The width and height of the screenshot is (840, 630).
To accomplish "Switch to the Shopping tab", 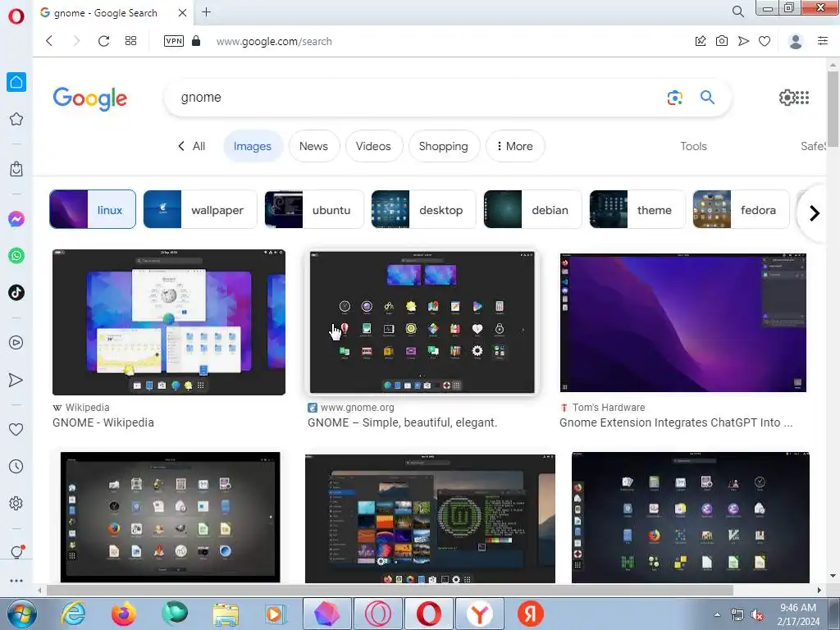I will coord(444,146).
